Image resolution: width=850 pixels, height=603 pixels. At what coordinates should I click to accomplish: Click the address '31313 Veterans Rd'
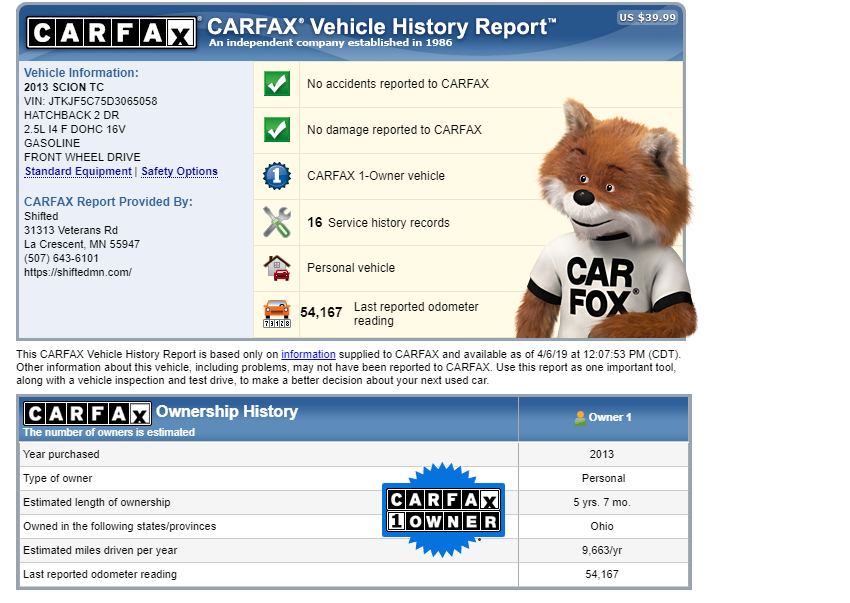click(71, 230)
